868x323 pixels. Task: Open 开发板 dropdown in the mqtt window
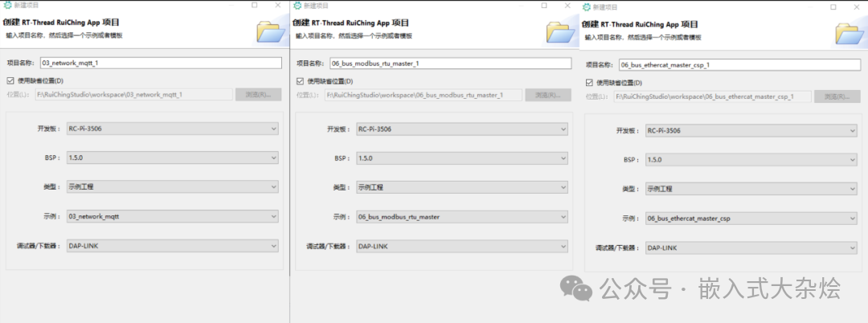(x=172, y=129)
